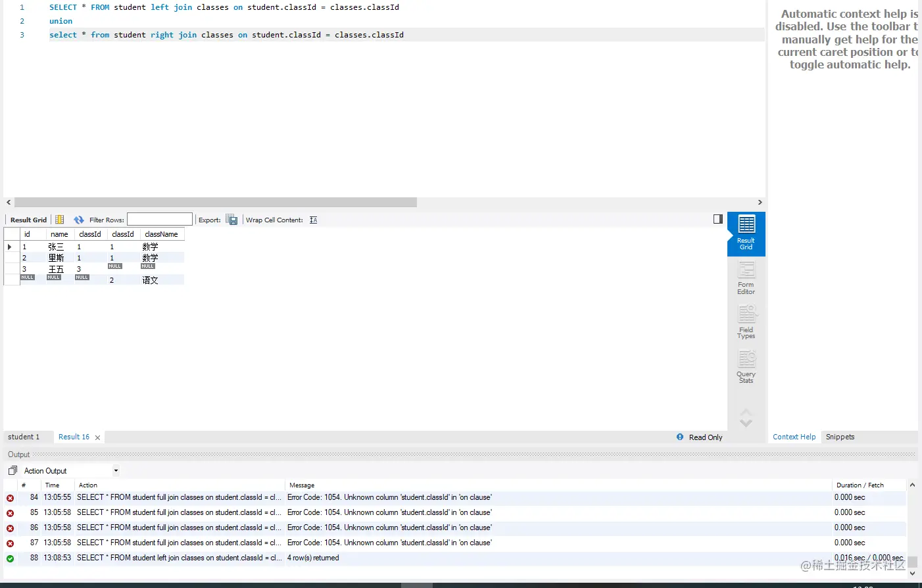Viewport: 922px width, 588px height.
Task: Click line 3 right join query text
Action: click(x=226, y=35)
